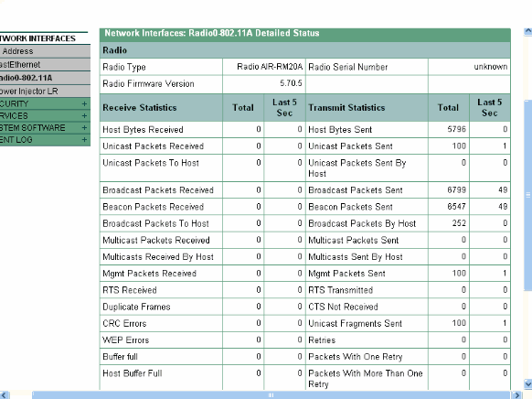Click the vertical scrollbar thumb

click(x=528, y=195)
